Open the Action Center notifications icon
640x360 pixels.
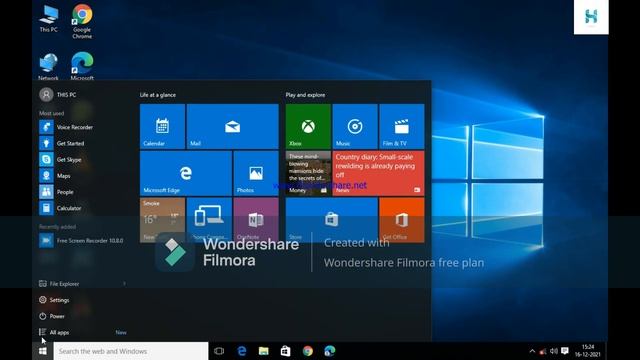tap(565, 351)
